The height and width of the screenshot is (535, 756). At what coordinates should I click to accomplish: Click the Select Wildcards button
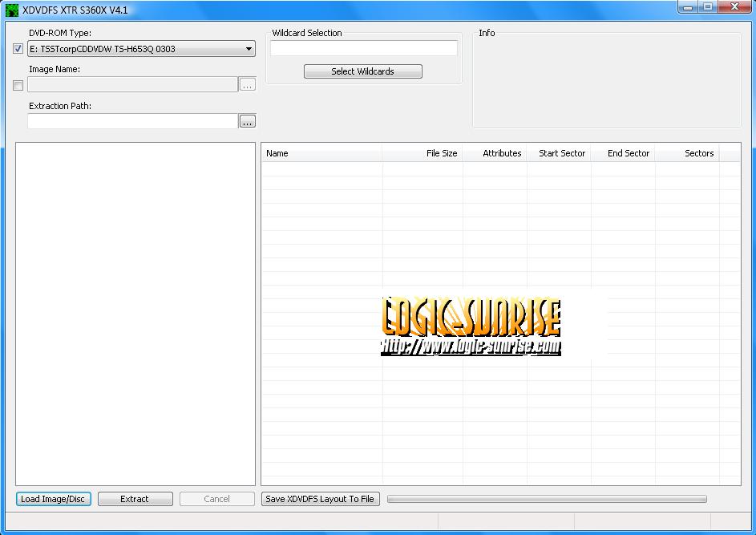click(x=363, y=71)
